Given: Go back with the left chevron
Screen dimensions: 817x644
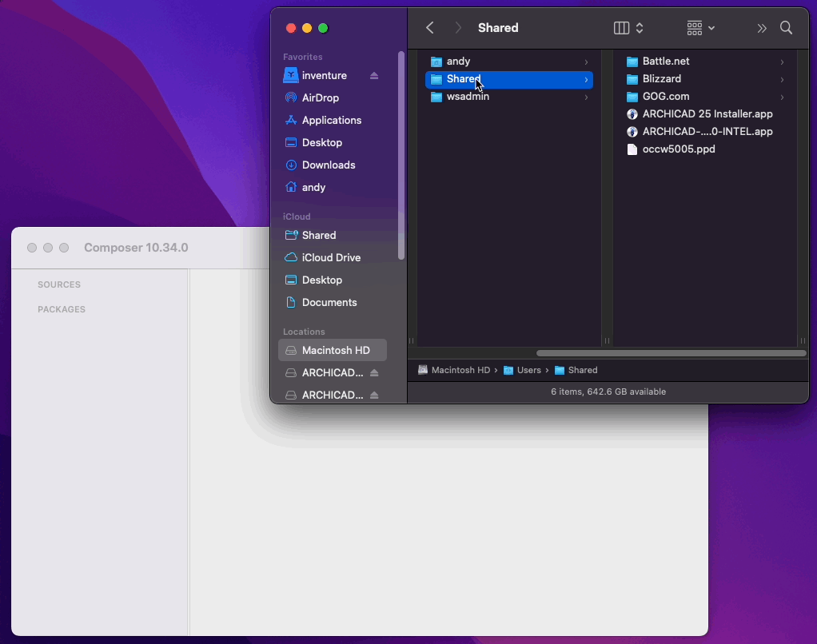Looking at the screenshot, I should click(x=430, y=28).
